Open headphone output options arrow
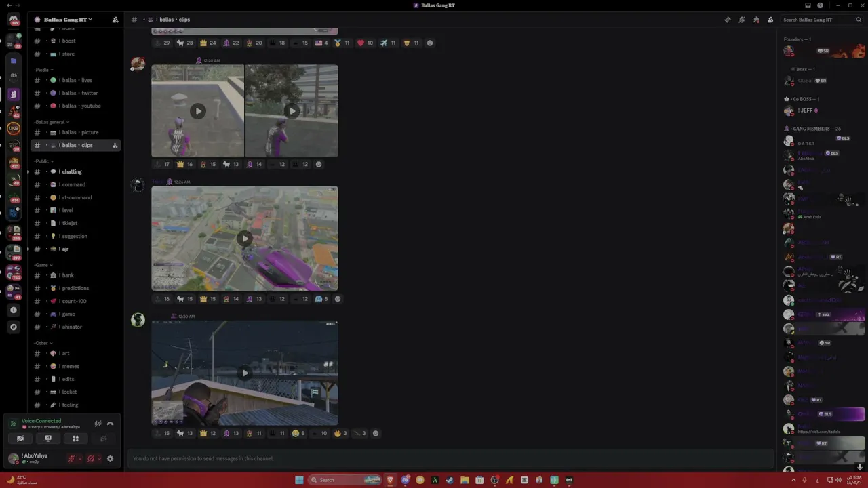The width and height of the screenshot is (868, 488). tap(99, 459)
